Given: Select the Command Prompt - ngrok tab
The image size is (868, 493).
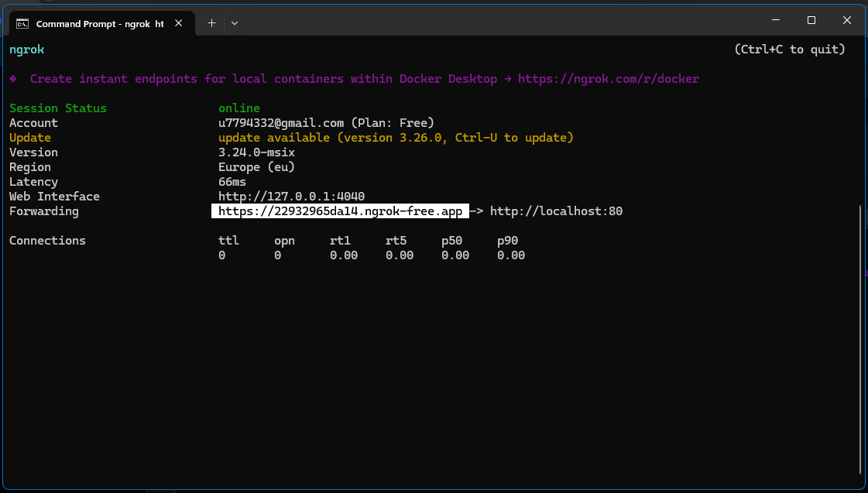Looking at the screenshot, I should pos(102,24).
